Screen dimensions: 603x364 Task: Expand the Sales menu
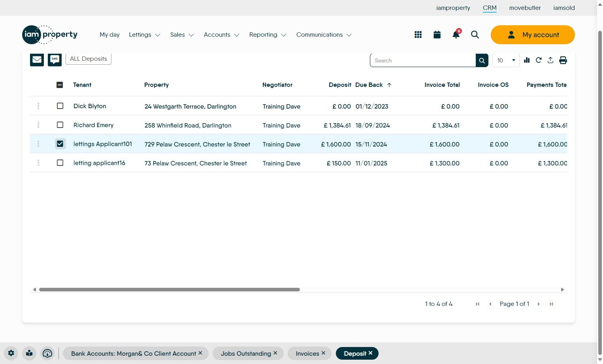coord(182,35)
